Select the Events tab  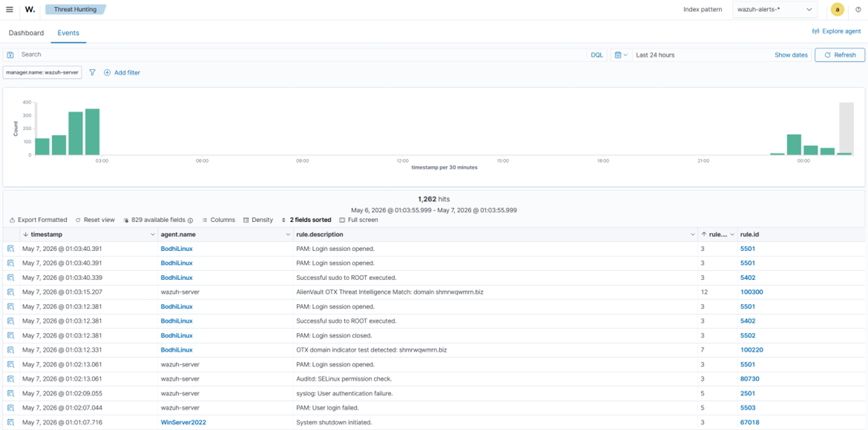68,33
